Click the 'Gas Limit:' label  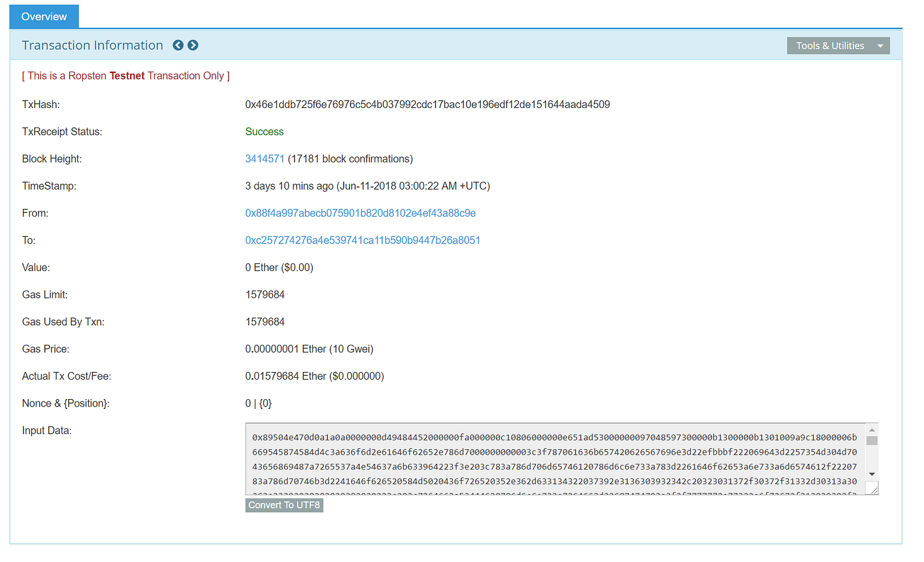pyautogui.click(x=45, y=295)
